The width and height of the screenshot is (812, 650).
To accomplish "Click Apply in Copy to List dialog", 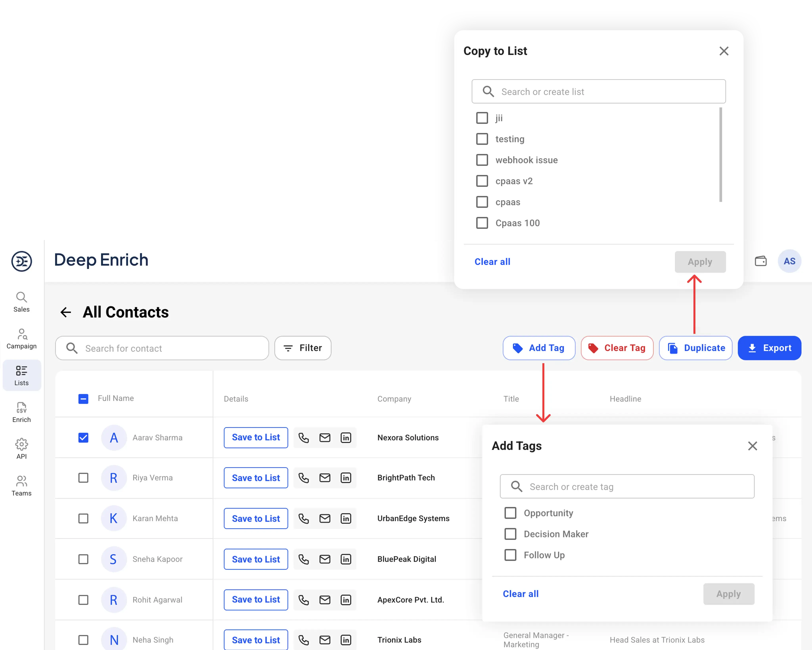I will tap(700, 262).
